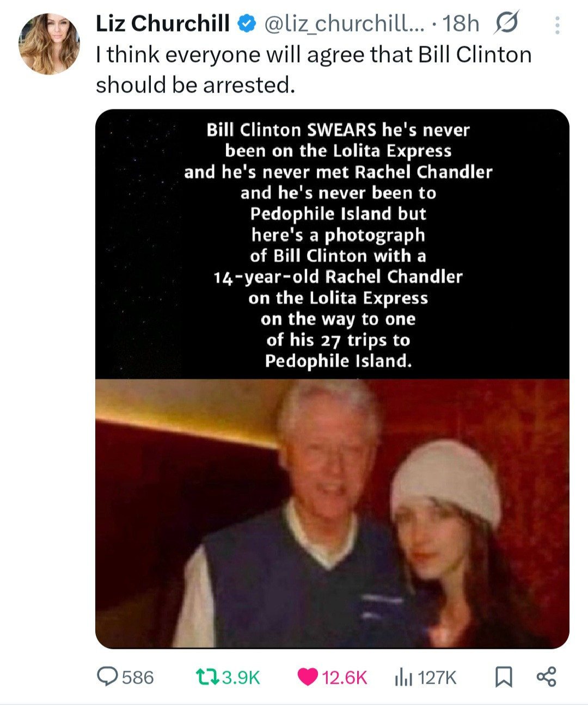Click the green repost arrows icon
The image size is (588, 707).
pos(207,677)
